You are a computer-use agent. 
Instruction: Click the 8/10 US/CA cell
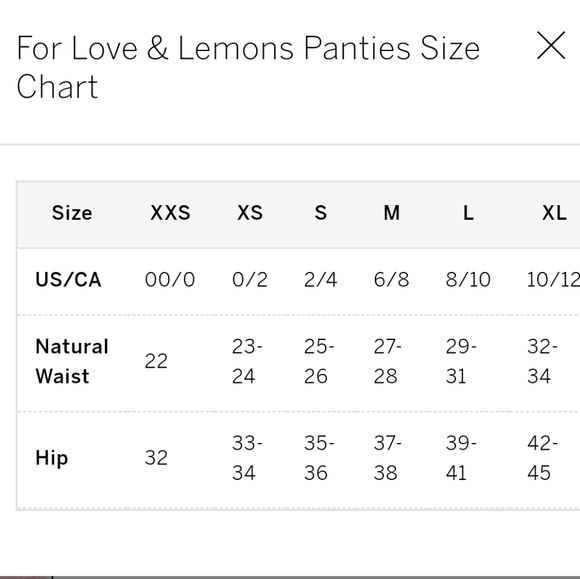(x=468, y=280)
